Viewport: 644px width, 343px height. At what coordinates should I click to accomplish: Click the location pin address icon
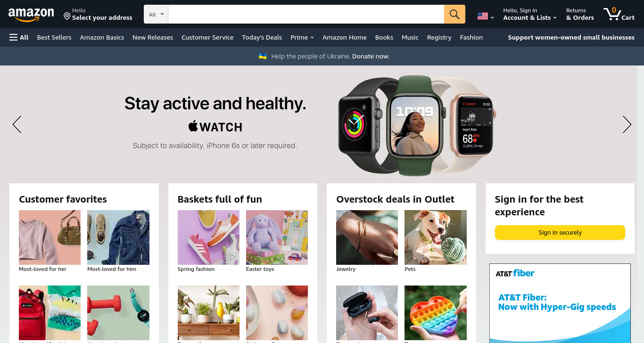pyautogui.click(x=67, y=16)
